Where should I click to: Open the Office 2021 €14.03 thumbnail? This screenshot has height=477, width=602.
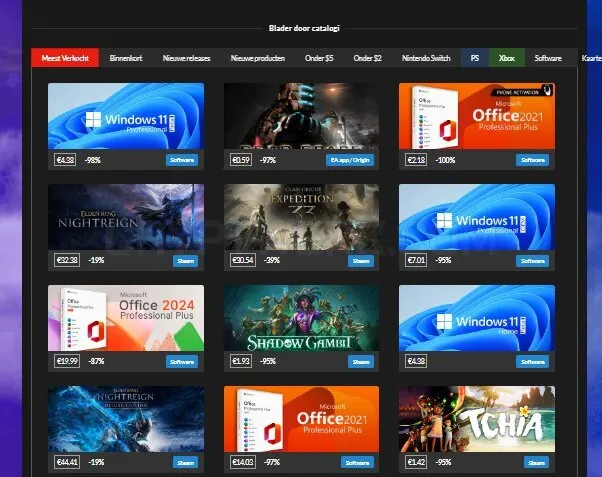click(301, 419)
